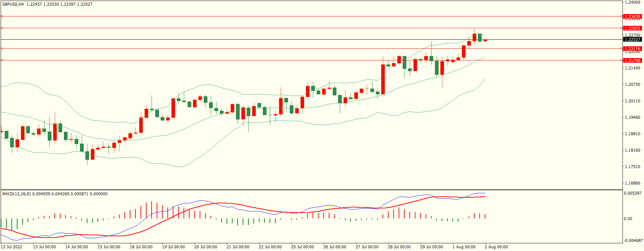The width and height of the screenshot is (644, 251).
Task: Click the 20 Jul 00:00 time label
Action: 206,247
